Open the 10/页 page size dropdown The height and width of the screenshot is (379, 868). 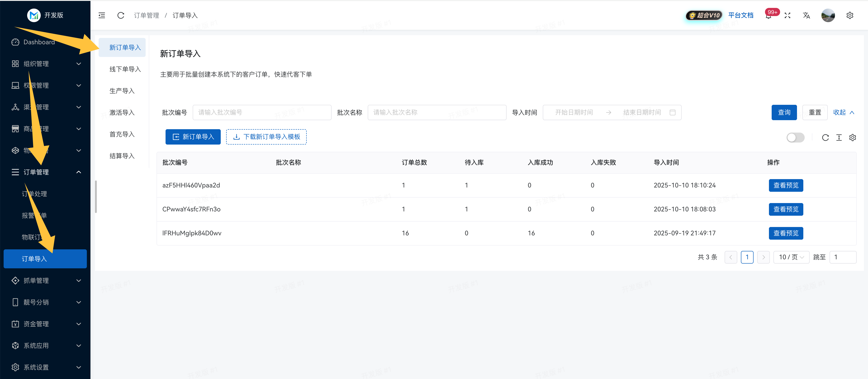[791, 257]
